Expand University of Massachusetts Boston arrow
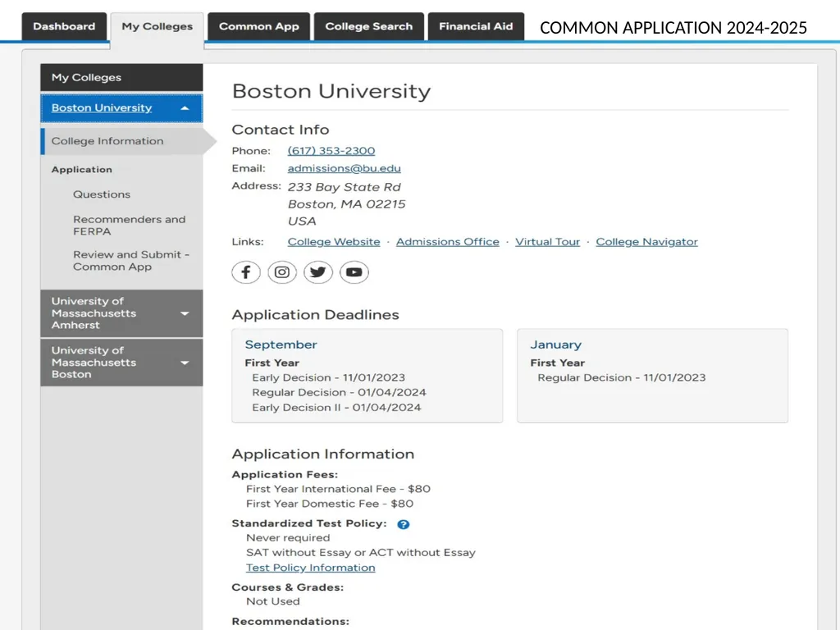 tap(185, 363)
